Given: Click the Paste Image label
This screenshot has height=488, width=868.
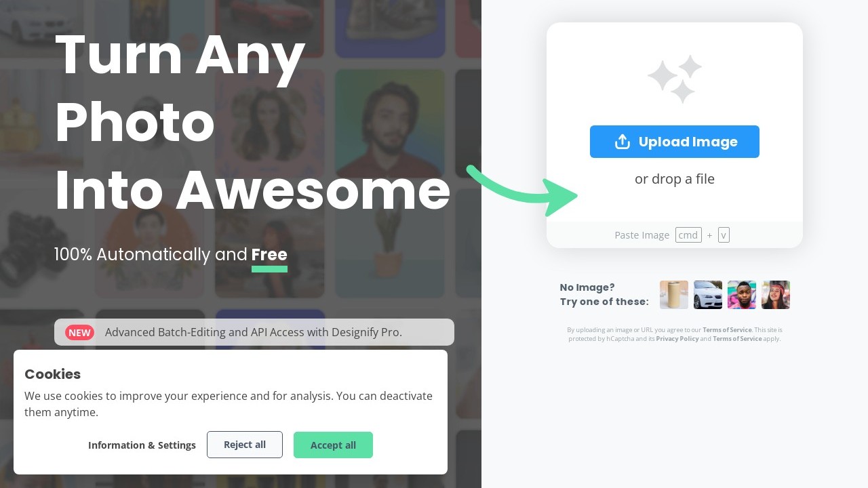Looking at the screenshot, I should click(642, 235).
